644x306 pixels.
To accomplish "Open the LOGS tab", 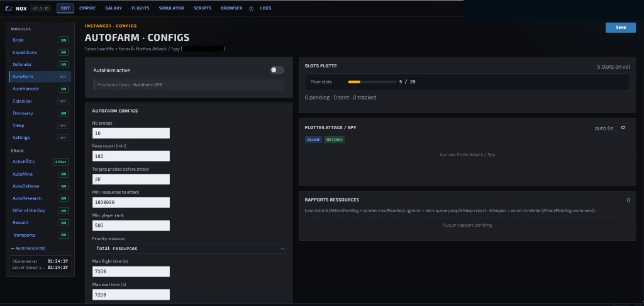I will coord(266,8).
